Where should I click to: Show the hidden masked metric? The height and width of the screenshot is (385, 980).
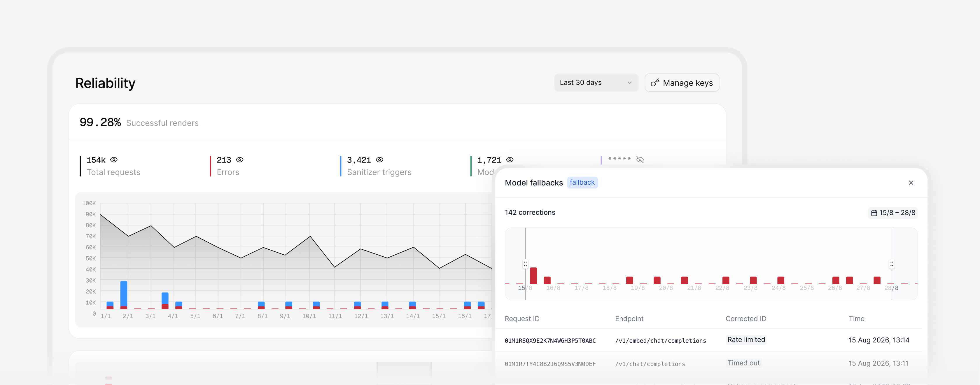[x=640, y=160]
